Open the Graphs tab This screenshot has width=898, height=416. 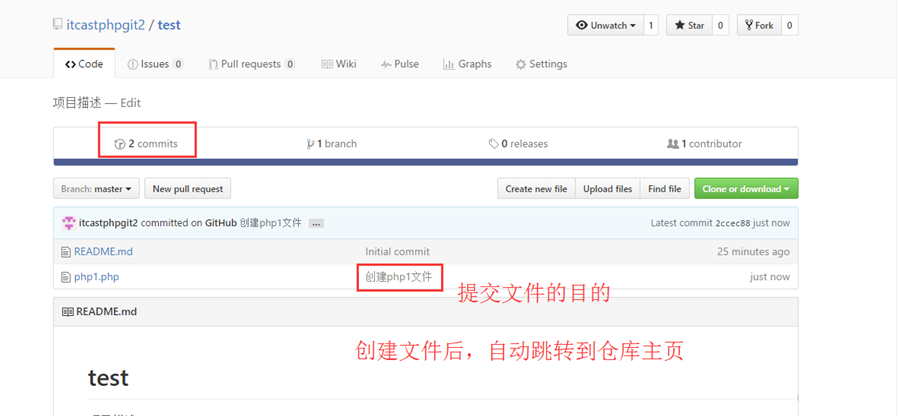[x=467, y=64]
